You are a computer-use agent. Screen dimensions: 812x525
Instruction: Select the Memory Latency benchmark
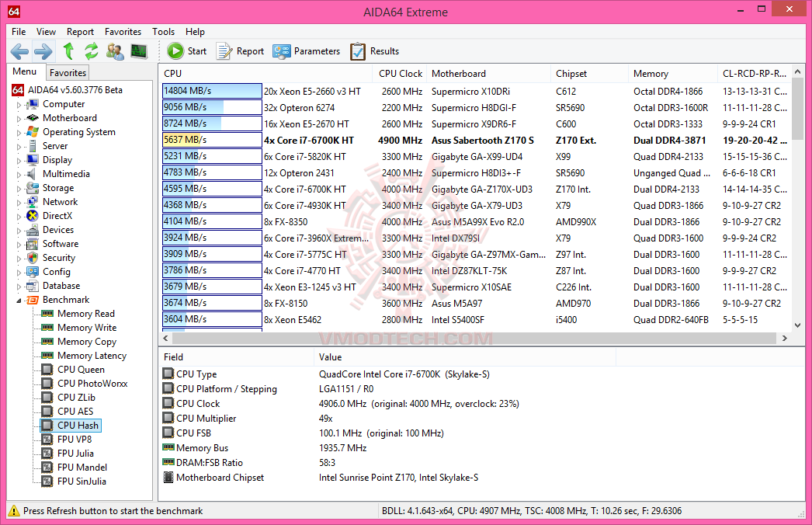click(92, 356)
